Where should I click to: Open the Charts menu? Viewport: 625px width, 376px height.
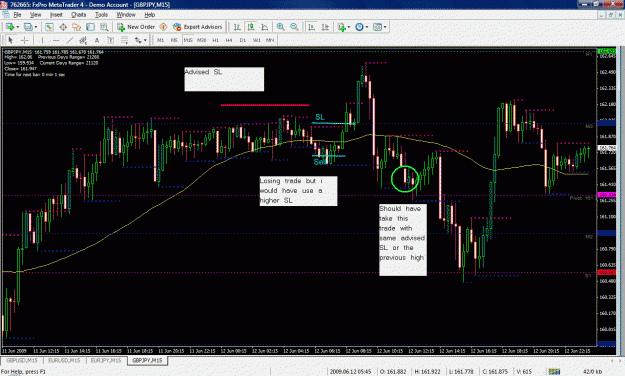click(79, 15)
